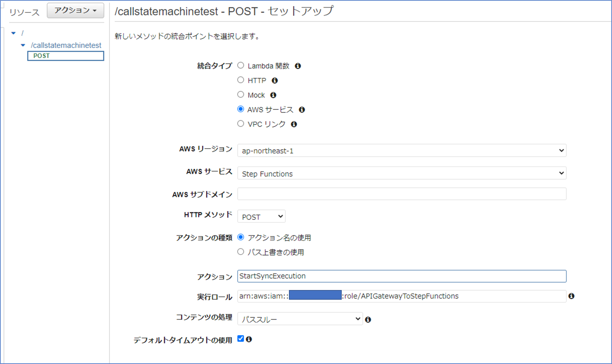This screenshot has height=364, width=612.
Task: Click info icon next to デフォルトタイムアウト checkbox
Action: [249, 339]
